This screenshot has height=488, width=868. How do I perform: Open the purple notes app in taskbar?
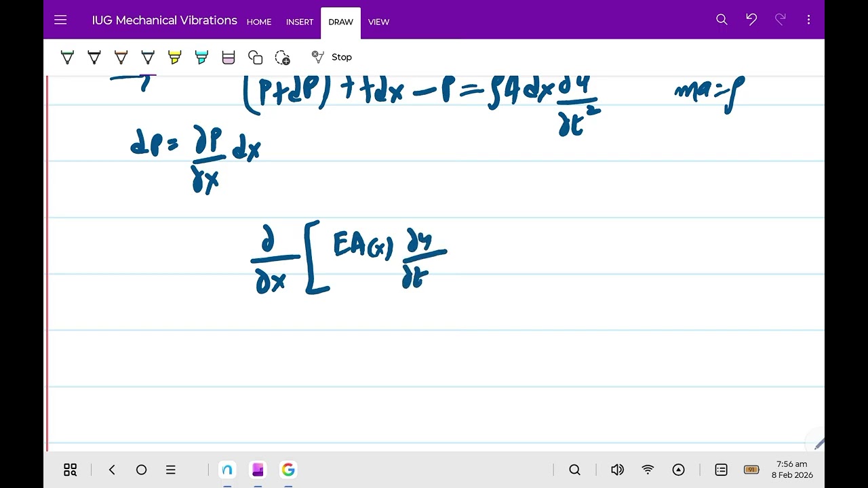pyautogui.click(x=258, y=470)
